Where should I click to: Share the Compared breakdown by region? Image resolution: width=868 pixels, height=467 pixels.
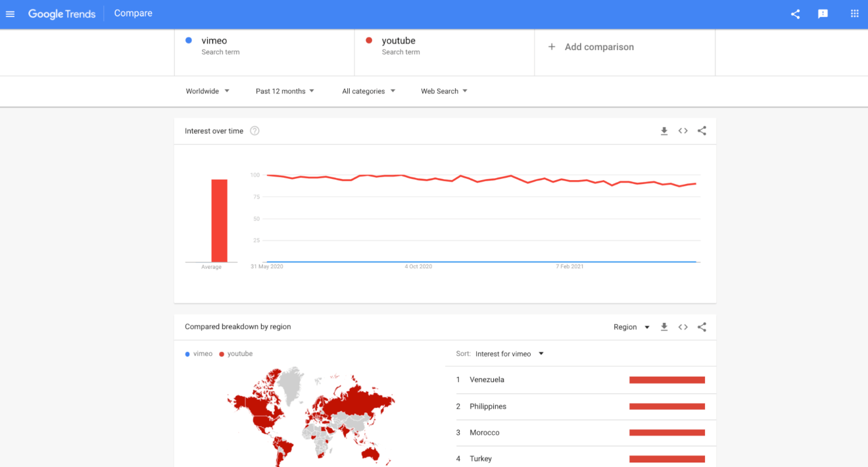tap(702, 327)
